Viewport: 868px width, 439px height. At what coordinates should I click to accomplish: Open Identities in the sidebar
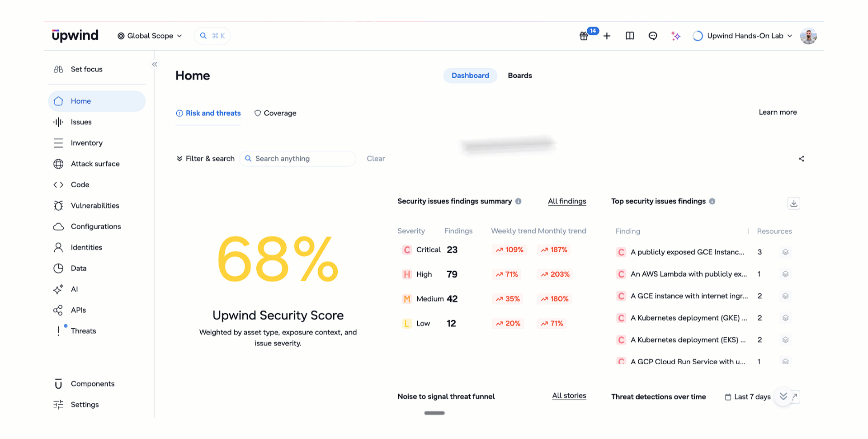[97, 247]
